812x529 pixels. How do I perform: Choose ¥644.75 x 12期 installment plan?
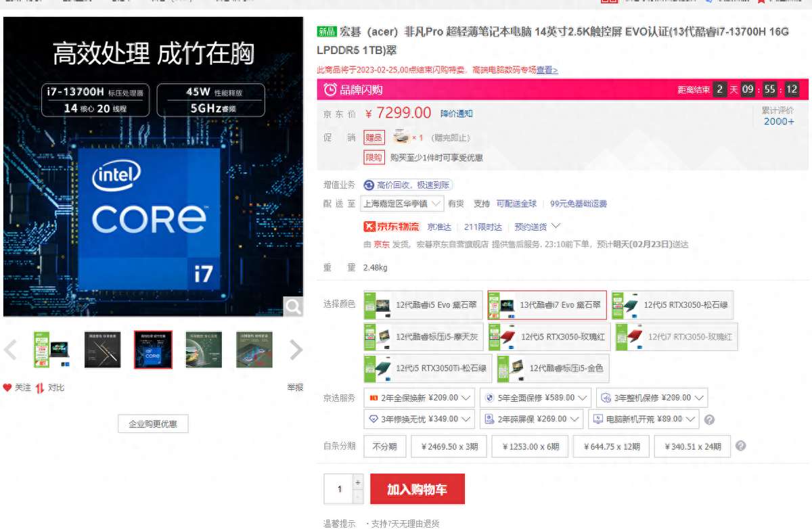coord(611,446)
